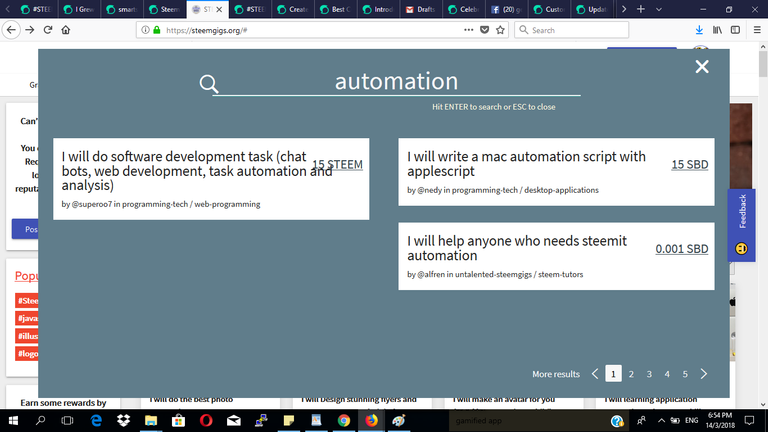Open the software development task gig
The height and width of the screenshot is (432, 768).
click(x=197, y=170)
